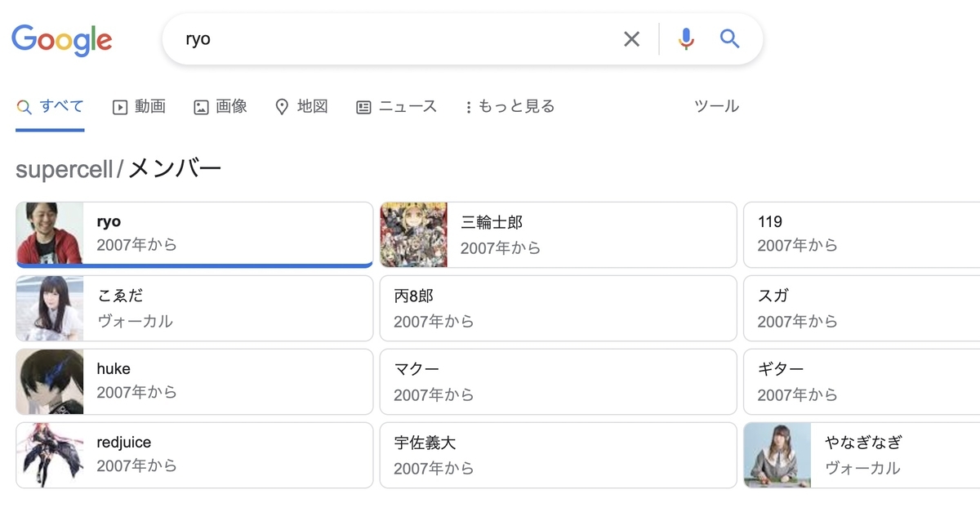The width and height of the screenshot is (980, 512).
Task: Open the huke member card
Action: tap(194, 381)
